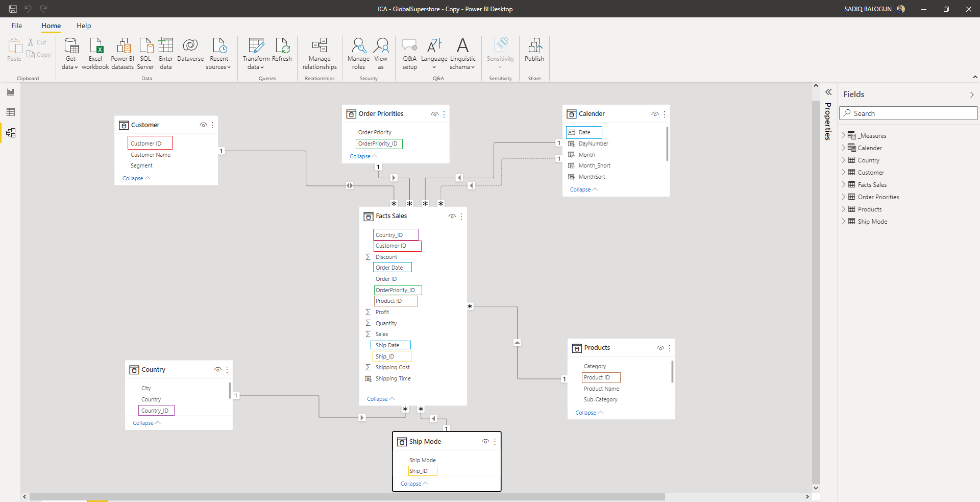Expand Calender in the Fields pane
The image size is (980, 502).
coord(844,148)
